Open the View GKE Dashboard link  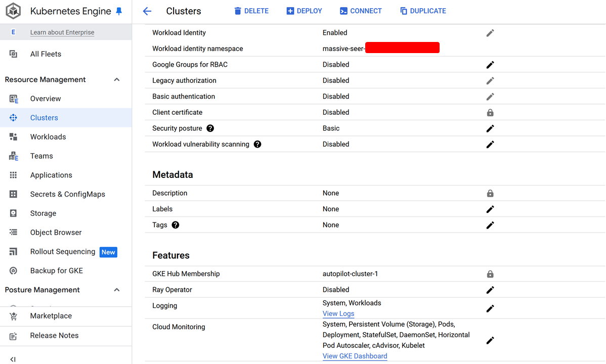(x=355, y=356)
